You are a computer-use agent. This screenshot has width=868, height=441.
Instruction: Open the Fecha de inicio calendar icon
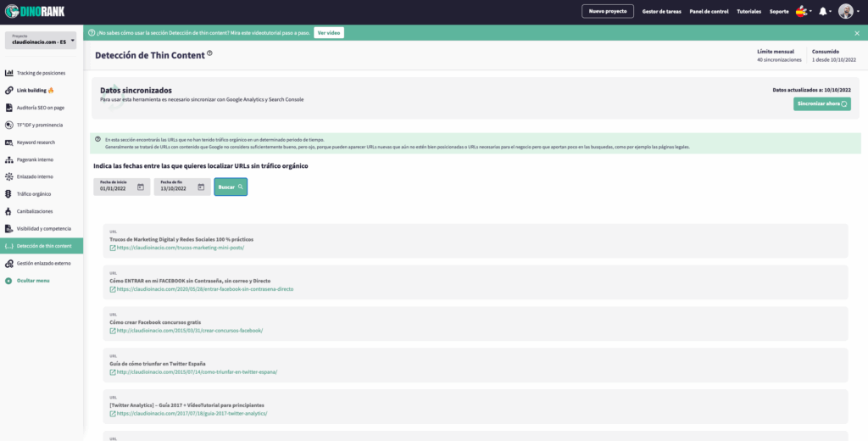[x=141, y=187]
